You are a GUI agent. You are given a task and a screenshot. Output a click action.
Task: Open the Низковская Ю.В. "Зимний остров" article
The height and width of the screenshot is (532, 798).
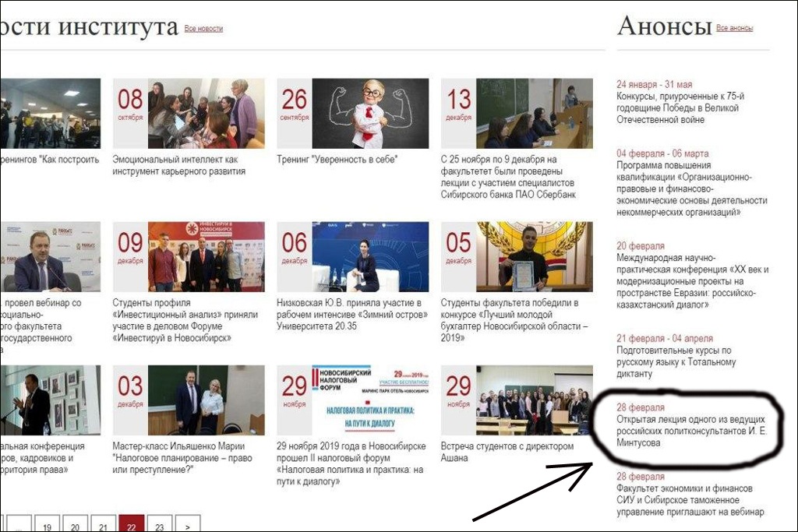[x=351, y=314]
